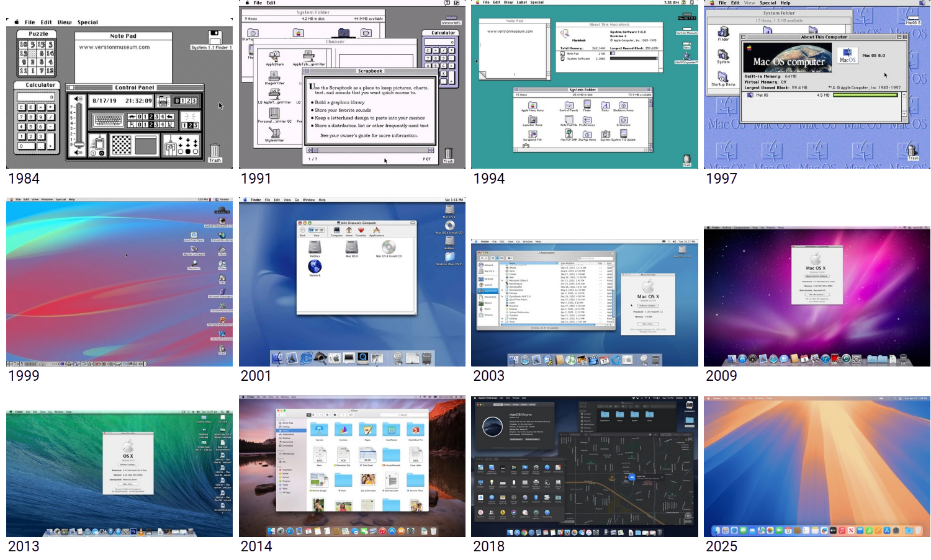Open the AppleShare icon in Chooser
Screen dimensions: 931x560
pyautogui.click(x=274, y=57)
